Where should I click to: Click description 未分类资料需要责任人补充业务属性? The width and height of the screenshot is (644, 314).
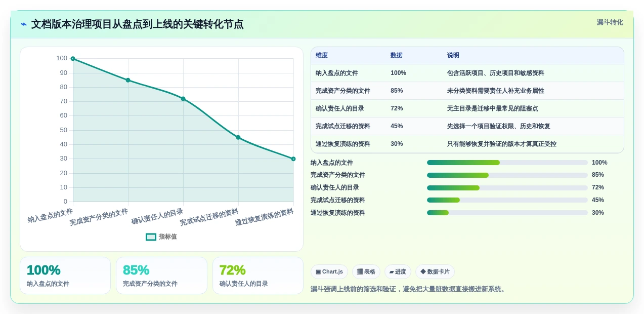pyautogui.click(x=496, y=91)
